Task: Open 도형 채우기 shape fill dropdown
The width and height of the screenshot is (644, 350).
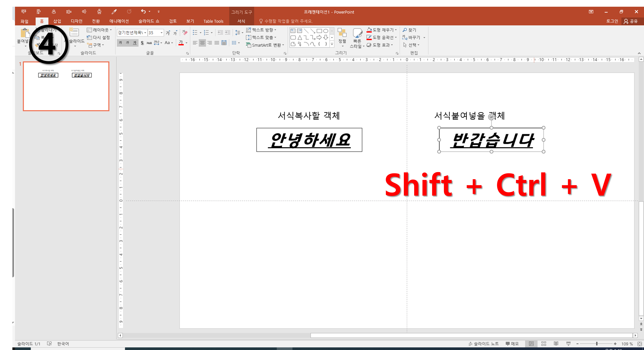Action: tap(396, 30)
